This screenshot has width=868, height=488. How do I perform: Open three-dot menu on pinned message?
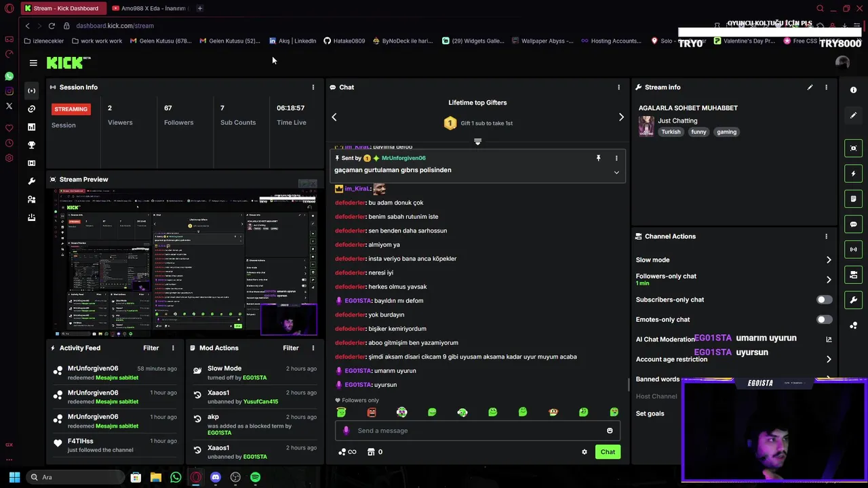point(616,158)
